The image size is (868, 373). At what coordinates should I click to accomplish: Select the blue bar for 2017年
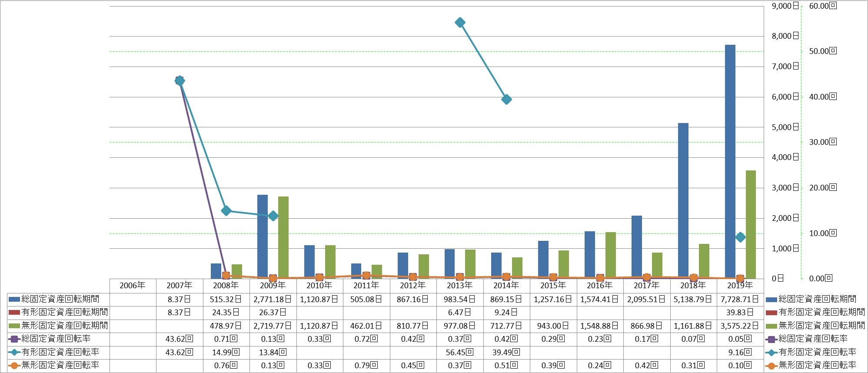tap(637, 247)
